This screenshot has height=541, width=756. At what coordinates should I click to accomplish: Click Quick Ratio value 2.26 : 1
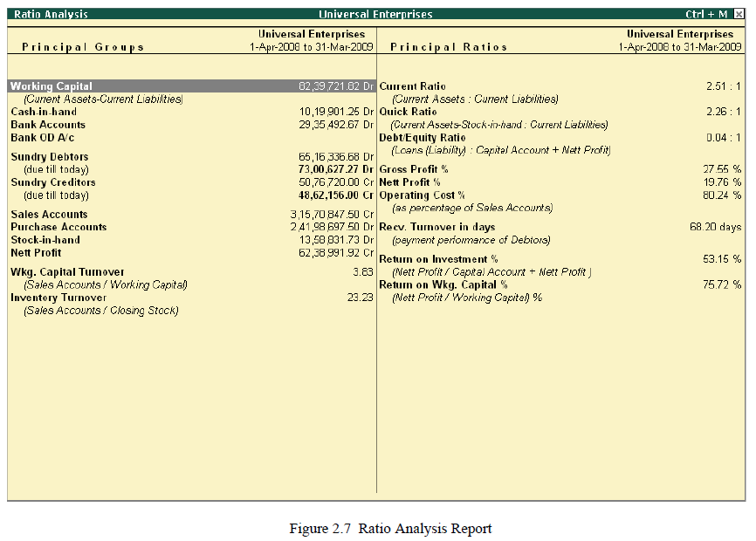pos(723,112)
